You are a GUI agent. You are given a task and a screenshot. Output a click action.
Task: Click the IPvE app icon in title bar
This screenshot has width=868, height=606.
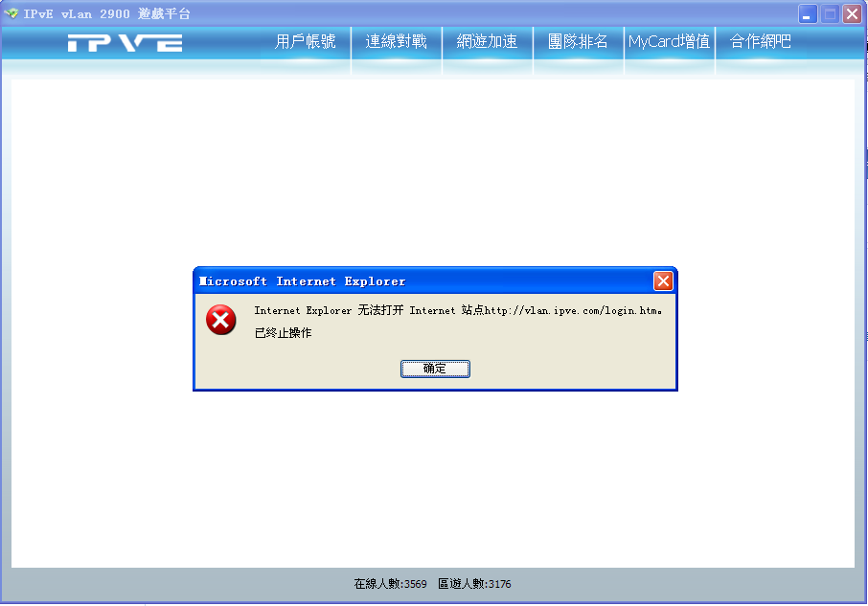[x=11, y=13]
